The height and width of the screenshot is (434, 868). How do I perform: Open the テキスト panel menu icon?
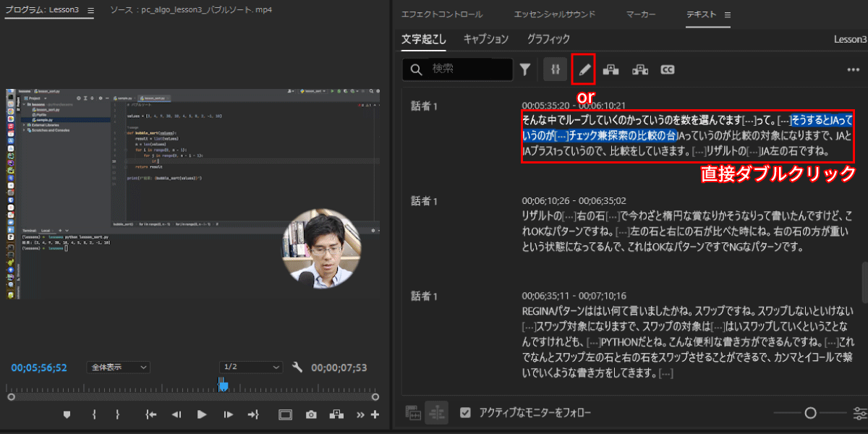pyautogui.click(x=728, y=14)
